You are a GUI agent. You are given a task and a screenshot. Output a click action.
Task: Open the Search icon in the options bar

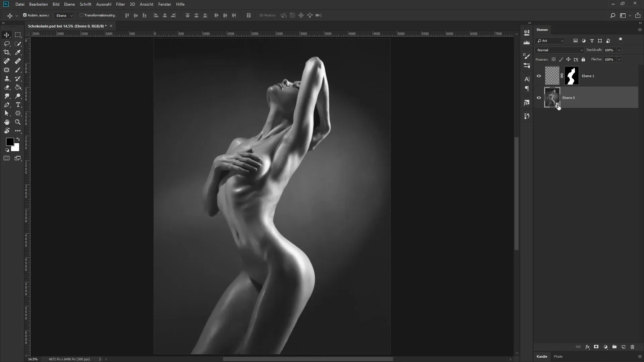point(612,15)
